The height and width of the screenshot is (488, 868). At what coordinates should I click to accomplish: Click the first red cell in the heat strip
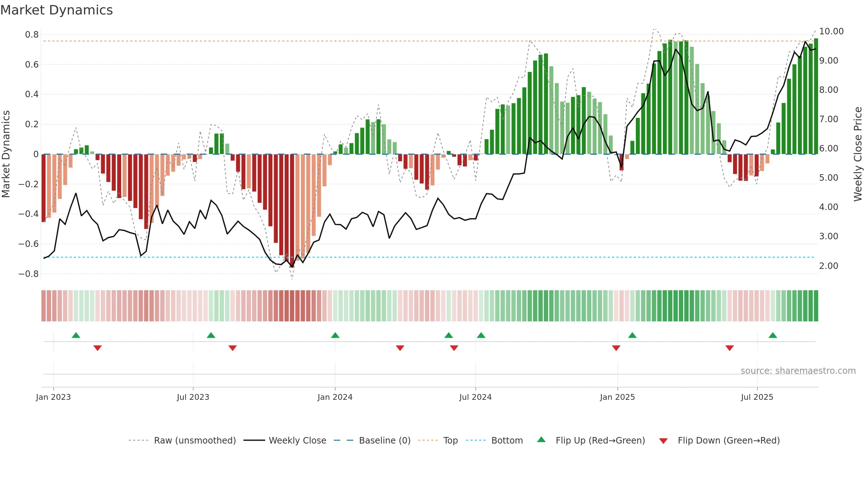43,306
